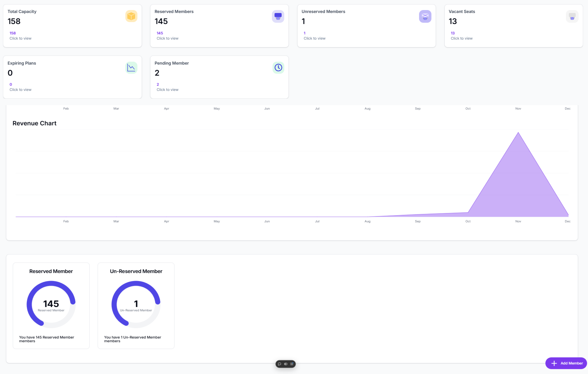Open the chat bubble icon in bottom toolbar

[x=279, y=364]
